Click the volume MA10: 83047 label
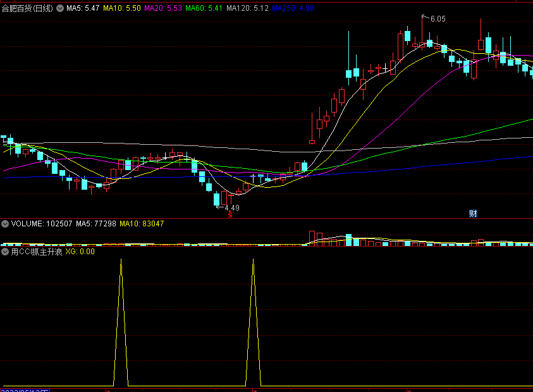533x392 pixels. pos(142,224)
